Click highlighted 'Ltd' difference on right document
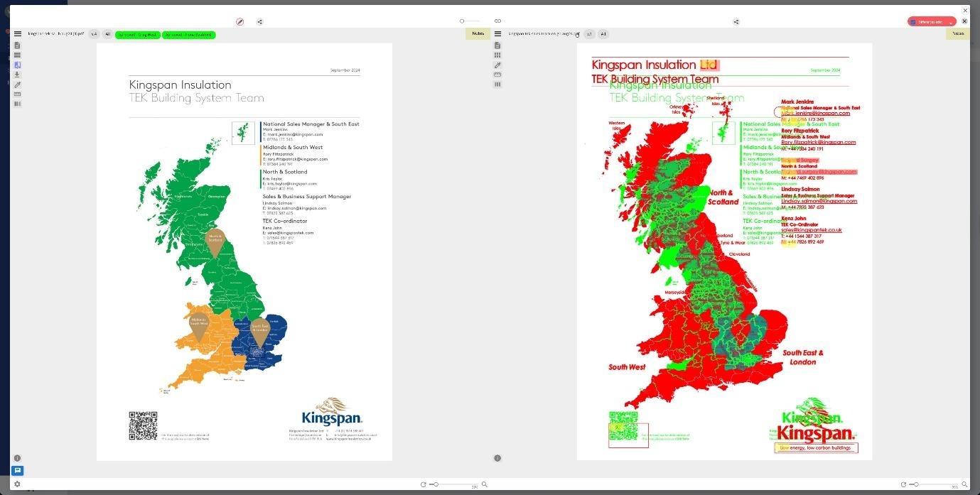The image size is (980, 495). pyautogui.click(x=709, y=65)
